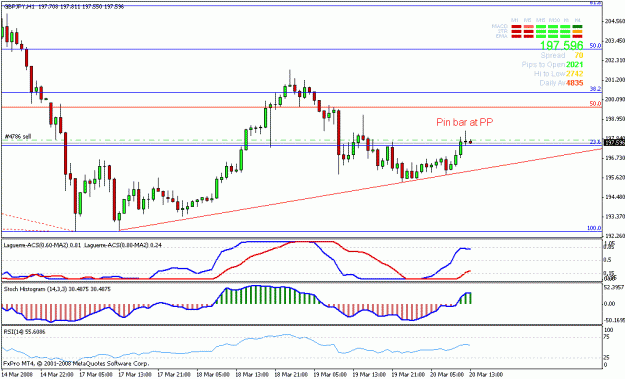Click the large green 197.596 price readout
This screenshot has height=379, width=625.
[562, 45]
